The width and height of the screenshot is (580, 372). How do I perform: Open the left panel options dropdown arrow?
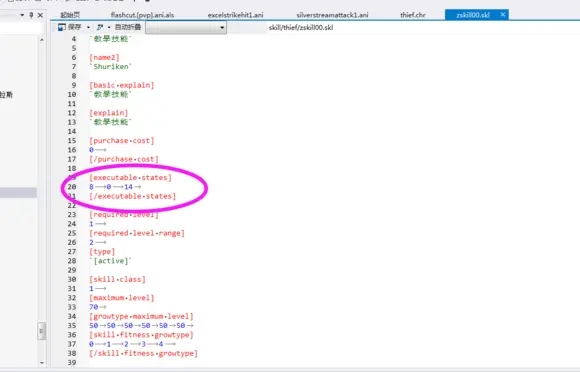[22, 15]
